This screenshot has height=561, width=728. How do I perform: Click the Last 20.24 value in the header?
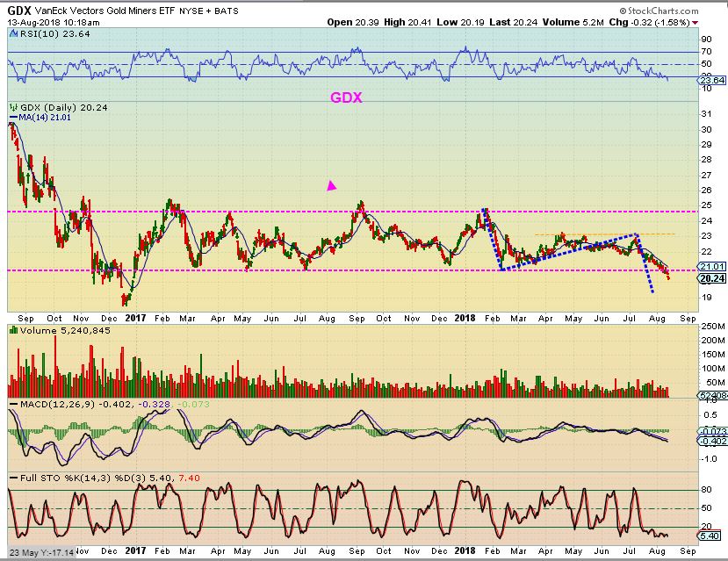pos(512,22)
